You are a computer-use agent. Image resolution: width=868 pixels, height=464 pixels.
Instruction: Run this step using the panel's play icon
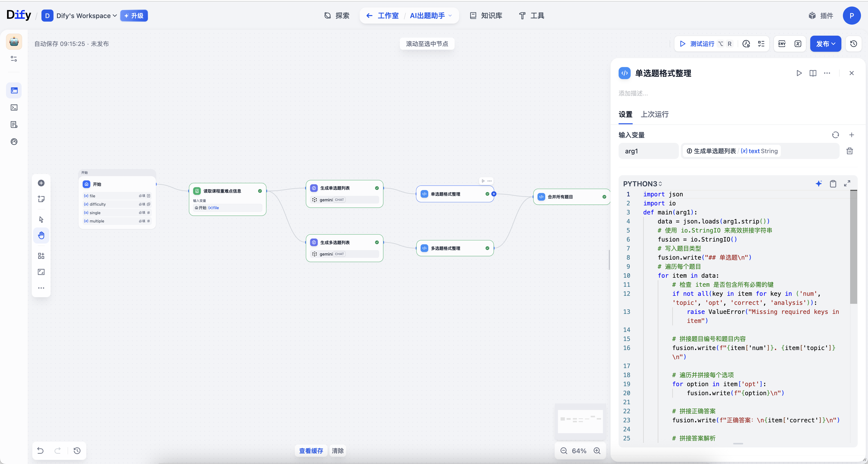(x=799, y=73)
